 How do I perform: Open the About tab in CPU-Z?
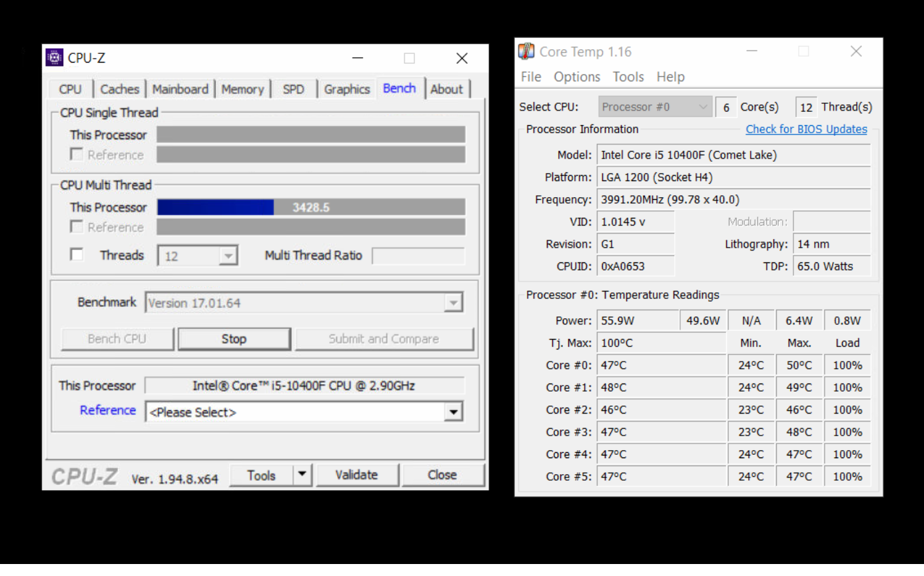click(446, 89)
